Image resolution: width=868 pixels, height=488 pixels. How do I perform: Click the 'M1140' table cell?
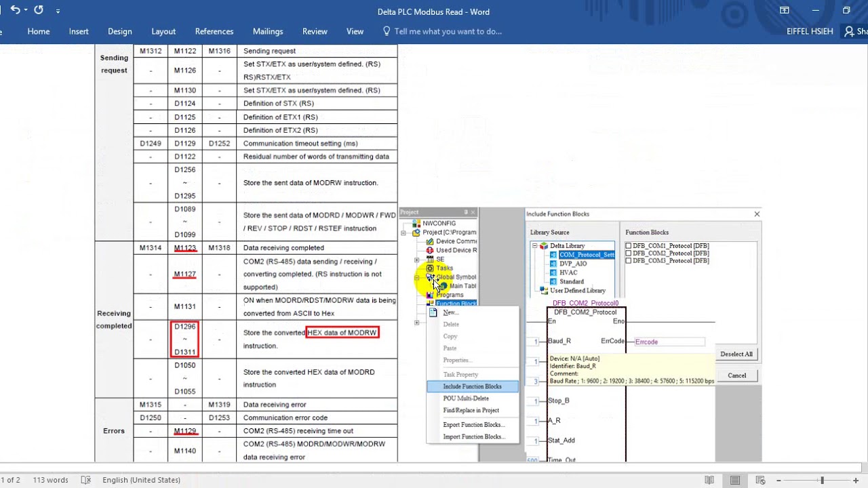click(185, 451)
